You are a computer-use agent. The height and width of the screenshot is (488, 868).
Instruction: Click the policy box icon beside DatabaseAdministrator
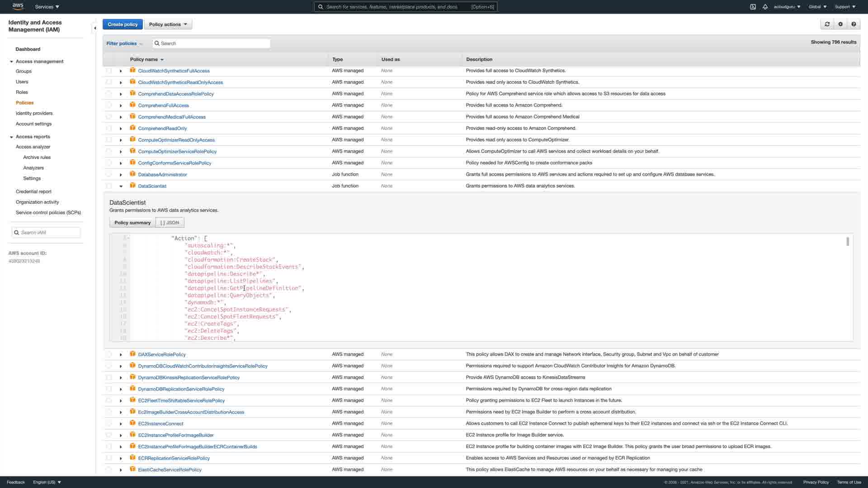pos(132,174)
